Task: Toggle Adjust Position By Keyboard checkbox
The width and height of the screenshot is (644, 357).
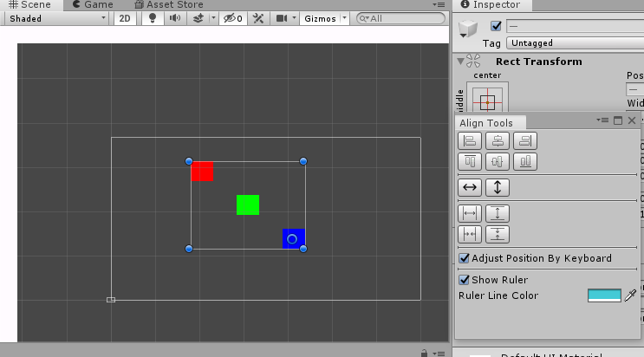Action: coord(464,258)
